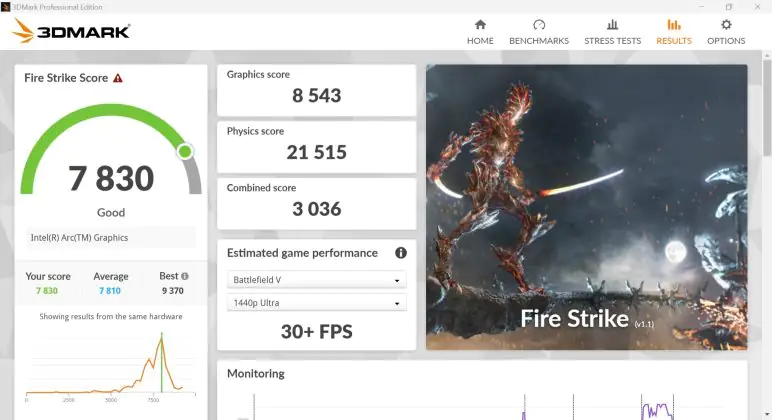Open the 1440p Ultra resolution dropdown
772x420 pixels.
click(317, 303)
